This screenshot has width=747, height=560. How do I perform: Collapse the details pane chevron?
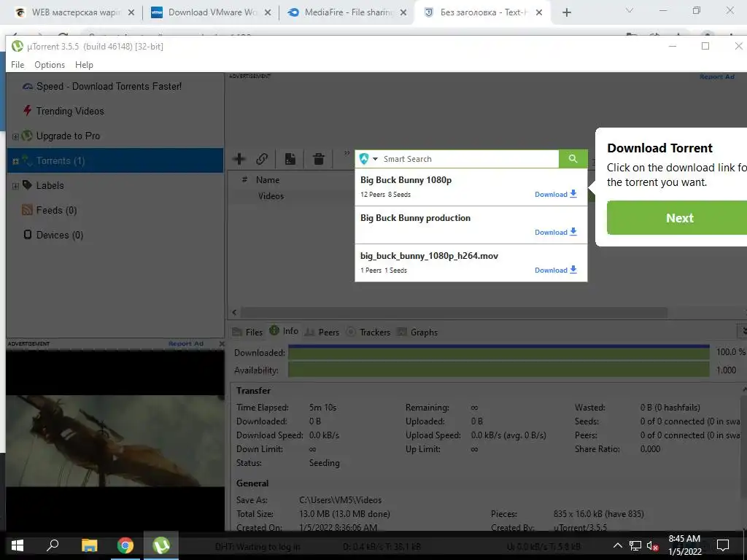(742, 330)
